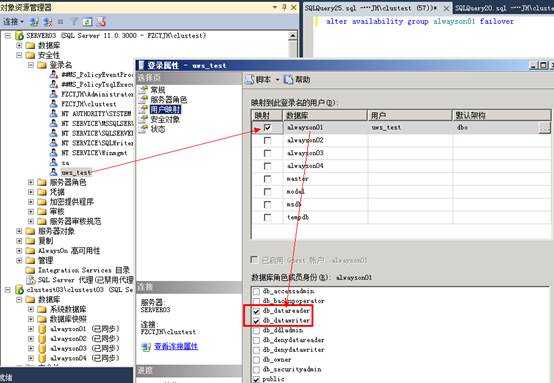Expand the 凭据 folder
The width and height of the screenshot is (554, 383).
31,192
